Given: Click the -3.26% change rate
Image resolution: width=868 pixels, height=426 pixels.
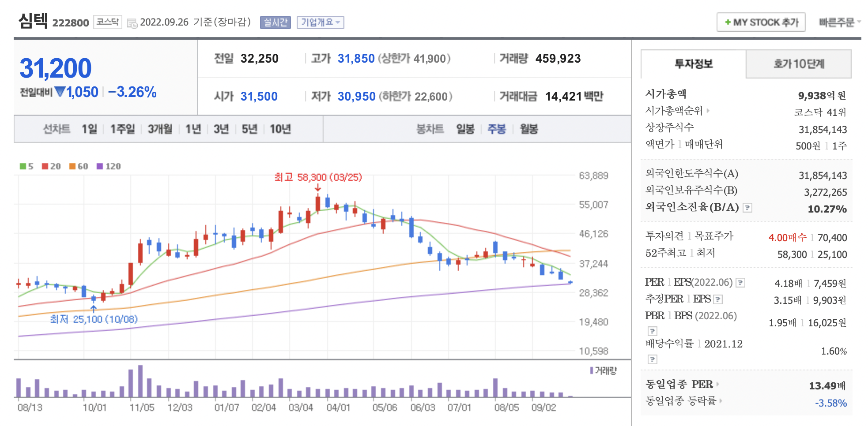Looking at the screenshot, I should pyautogui.click(x=132, y=92).
